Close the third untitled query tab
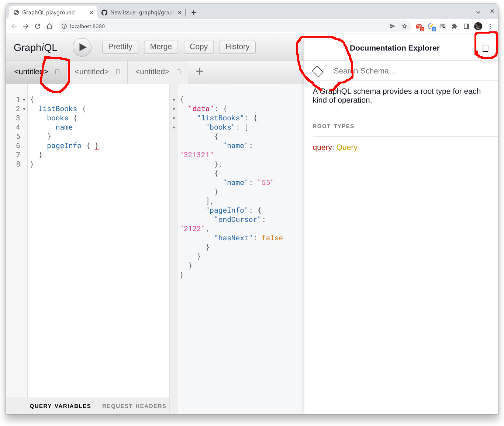Screen dimensions: 504x426 (179, 72)
